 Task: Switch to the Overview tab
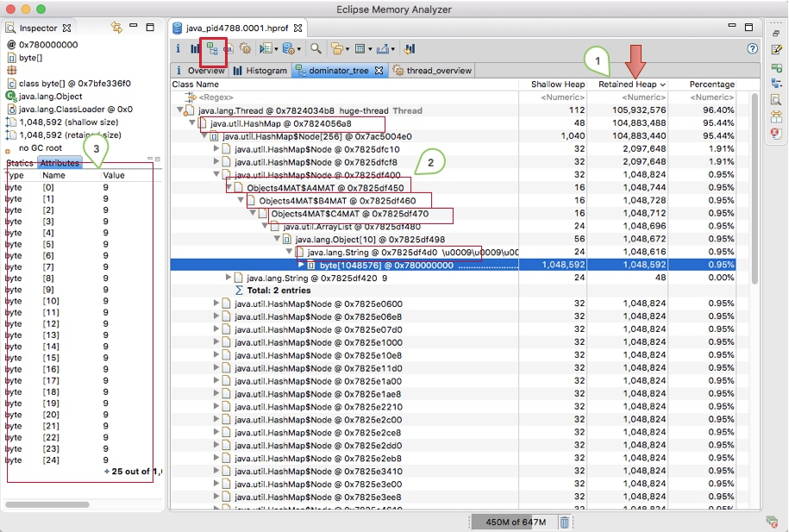200,71
